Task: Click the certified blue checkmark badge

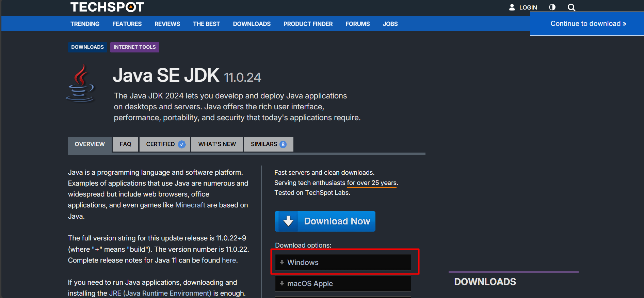Action: tap(182, 144)
